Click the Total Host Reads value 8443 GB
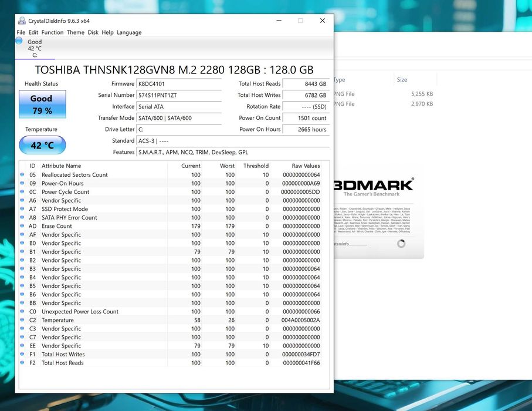The height and width of the screenshot is (411, 532). pos(306,83)
